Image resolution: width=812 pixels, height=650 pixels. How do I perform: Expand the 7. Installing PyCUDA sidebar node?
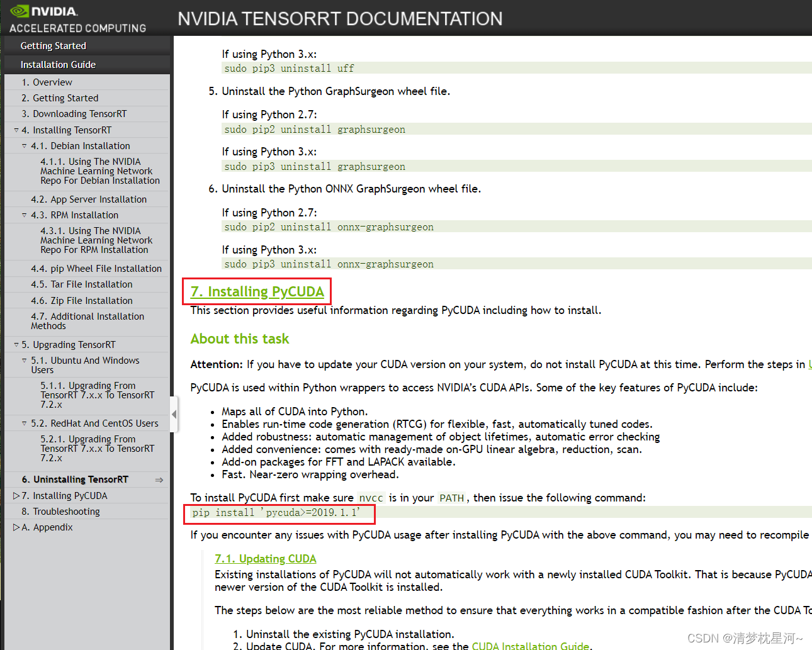[16, 496]
